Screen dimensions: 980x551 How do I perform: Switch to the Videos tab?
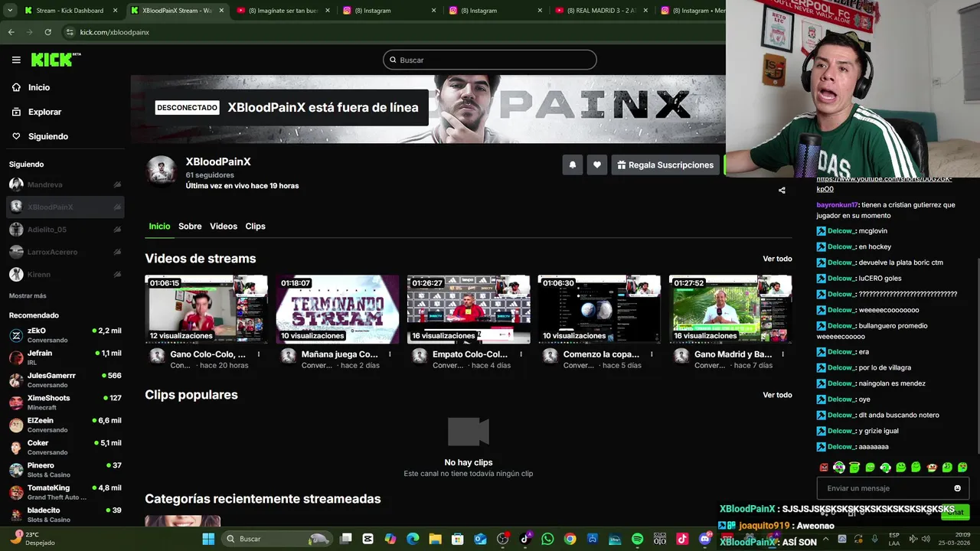click(224, 227)
